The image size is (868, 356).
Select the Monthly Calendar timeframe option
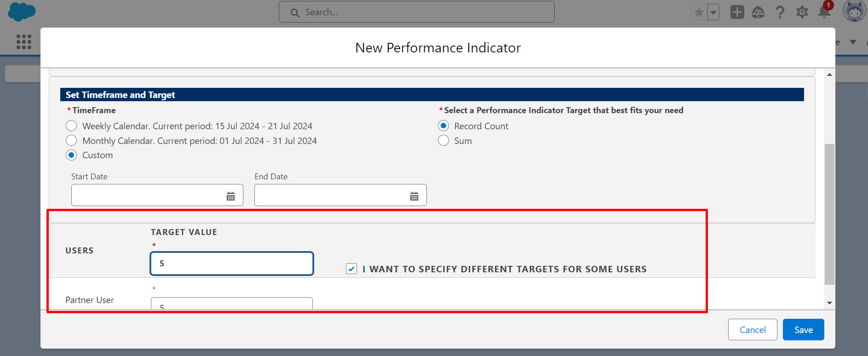71,141
